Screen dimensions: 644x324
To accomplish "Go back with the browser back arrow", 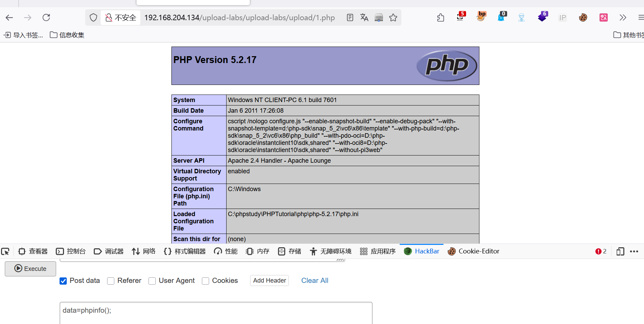I will tap(9, 17).
